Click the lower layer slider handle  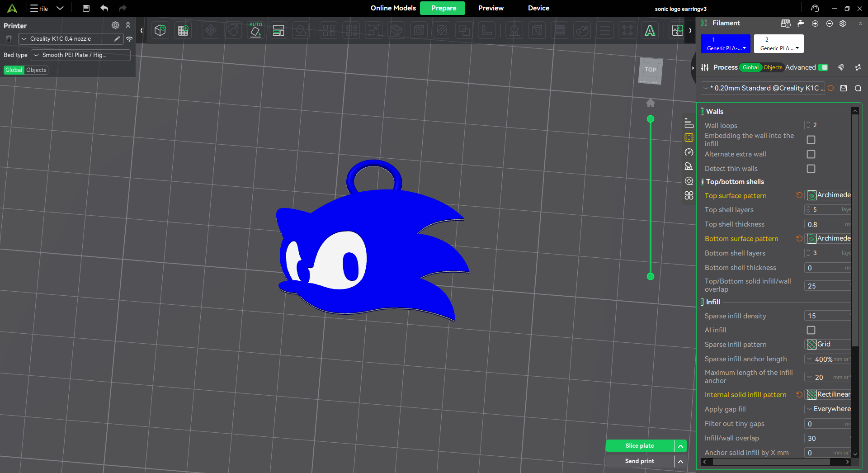651,276
